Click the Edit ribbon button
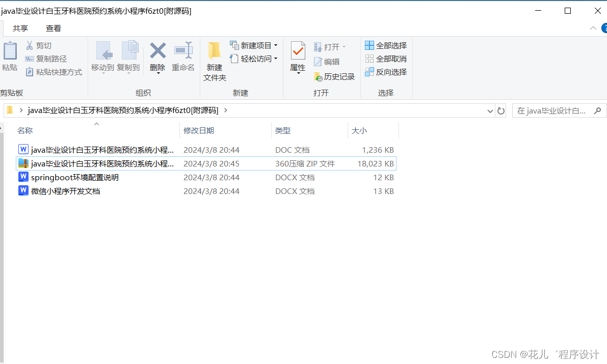Image resolution: width=607 pixels, height=364 pixels. (x=327, y=62)
